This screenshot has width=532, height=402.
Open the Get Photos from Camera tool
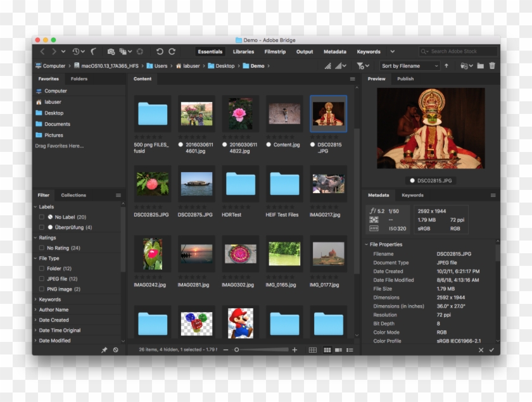tap(110, 51)
